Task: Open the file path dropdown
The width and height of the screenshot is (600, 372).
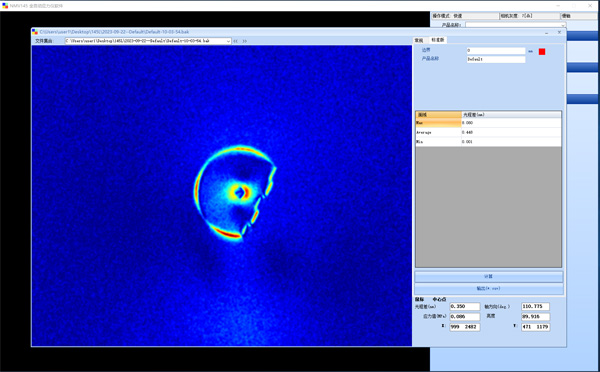Action: [228, 41]
